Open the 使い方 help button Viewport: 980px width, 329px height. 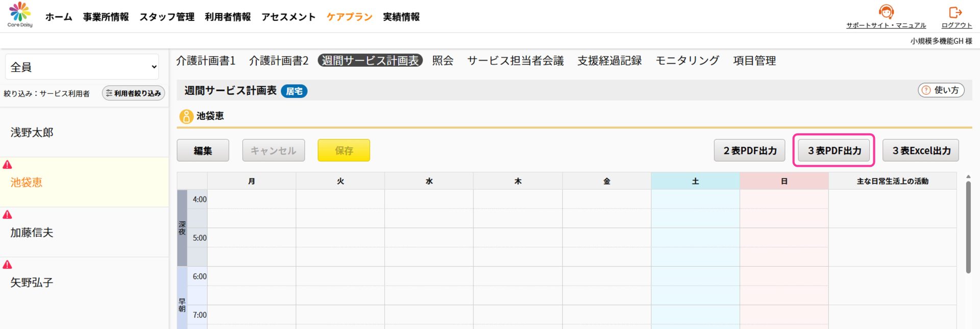pyautogui.click(x=941, y=90)
